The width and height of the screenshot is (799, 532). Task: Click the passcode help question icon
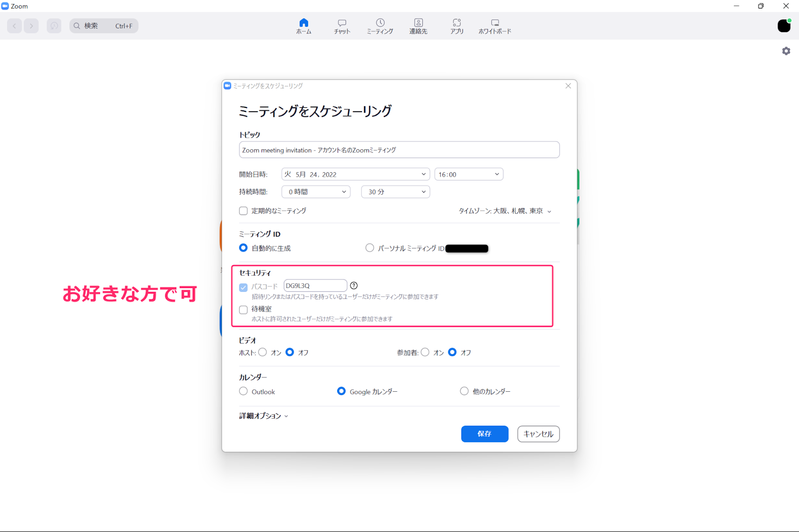tap(354, 285)
